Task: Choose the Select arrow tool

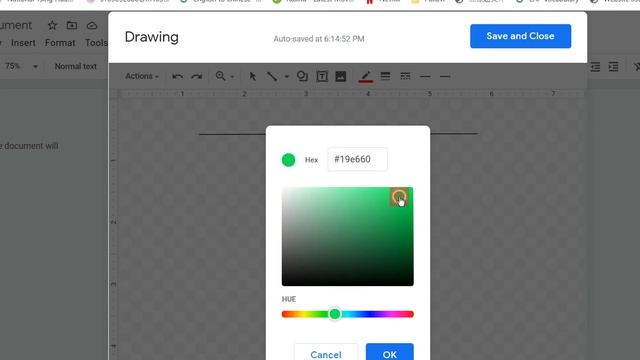Action: pos(253,76)
